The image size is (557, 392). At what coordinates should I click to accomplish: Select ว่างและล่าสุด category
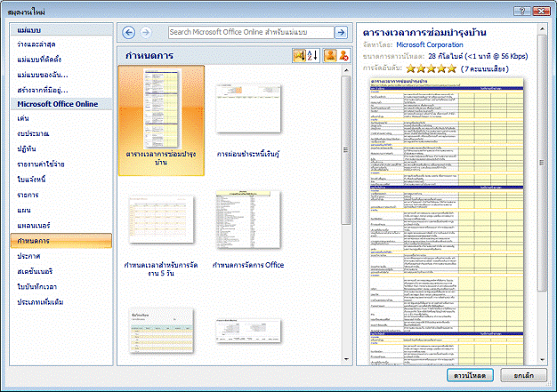(x=36, y=44)
